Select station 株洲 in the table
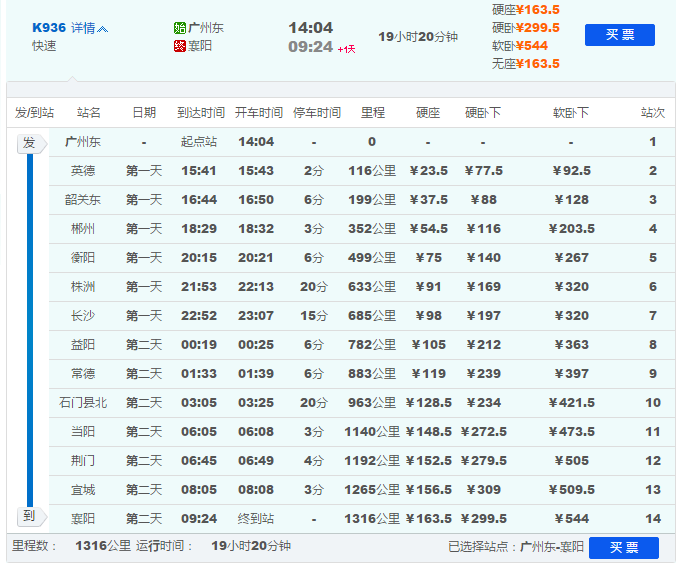 [x=83, y=287]
